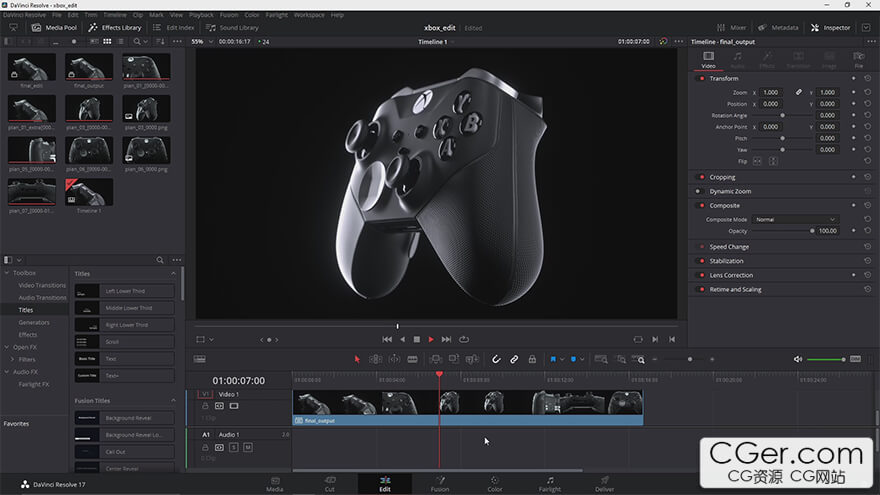The width and height of the screenshot is (880, 495).
Task: Open the Sound Library panel
Action: 232,28
